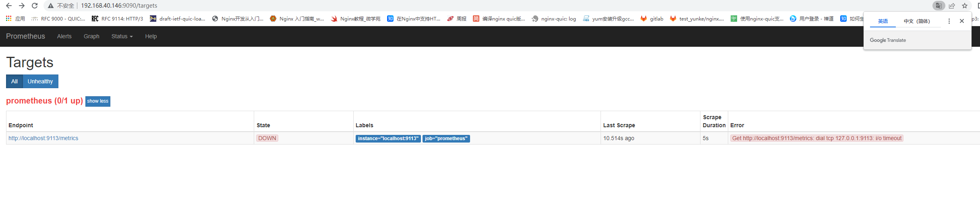Click the job="prometheus" label badge
This screenshot has width=980, height=213.
(446, 139)
